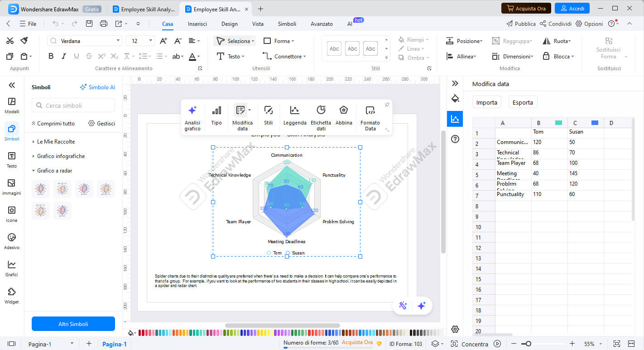Image resolution: width=644 pixels, height=350 pixels.
Task: Click the Cerca simboli search field
Action: [x=73, y=105]
